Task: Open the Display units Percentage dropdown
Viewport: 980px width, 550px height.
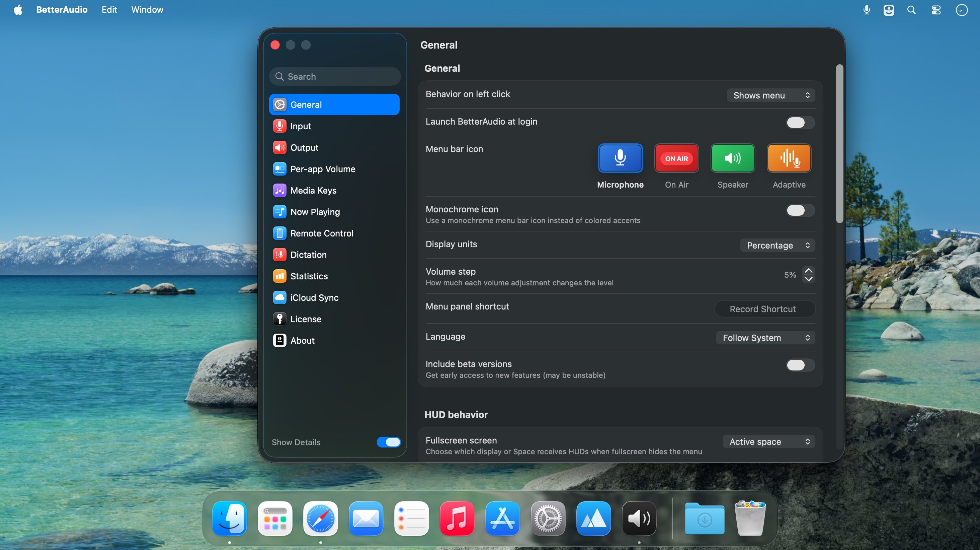Action: tap(778, 245)
